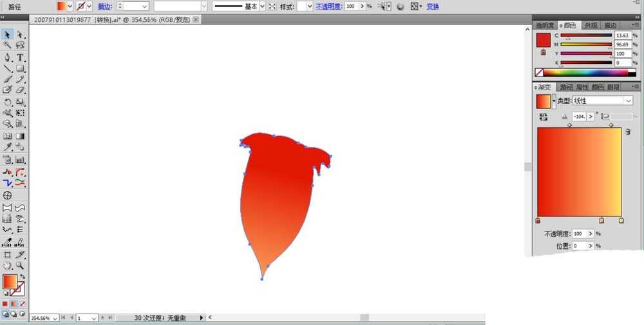Select the Type tool
644x325 pixels.
pos(20,57)
